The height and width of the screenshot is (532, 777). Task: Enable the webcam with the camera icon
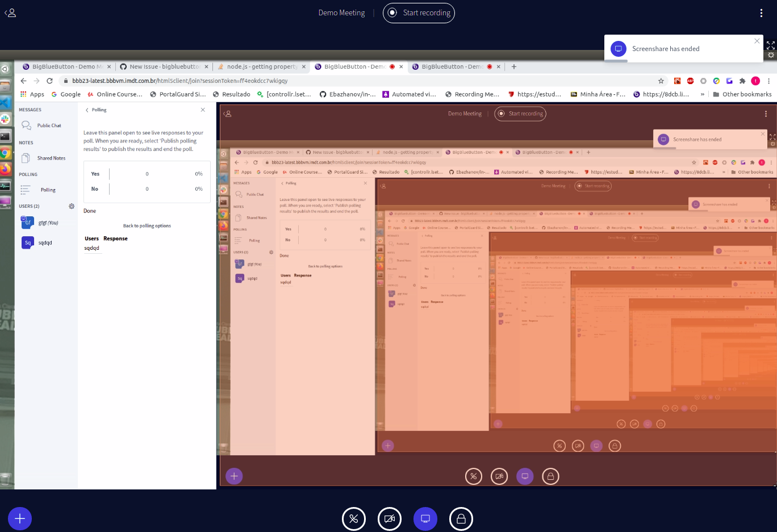(x=390, y=518)
